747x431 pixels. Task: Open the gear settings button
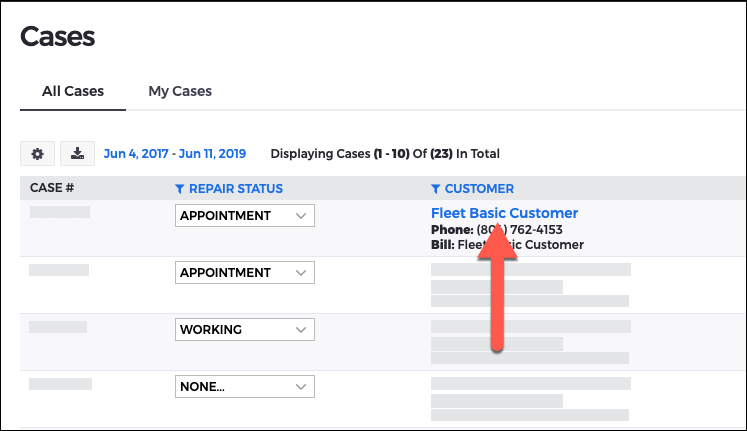37,154
